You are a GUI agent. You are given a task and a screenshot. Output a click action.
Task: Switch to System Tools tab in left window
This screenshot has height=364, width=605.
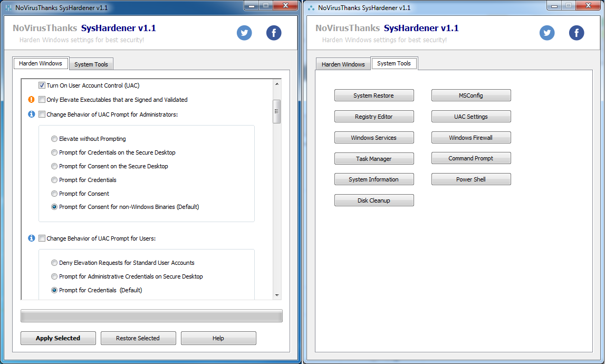[x=91, y=64]
